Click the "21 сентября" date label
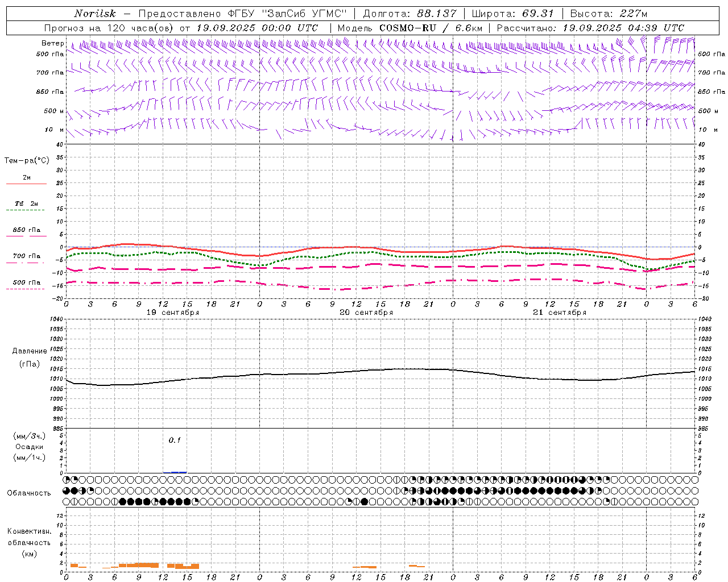728x582 pixels. 560,313
